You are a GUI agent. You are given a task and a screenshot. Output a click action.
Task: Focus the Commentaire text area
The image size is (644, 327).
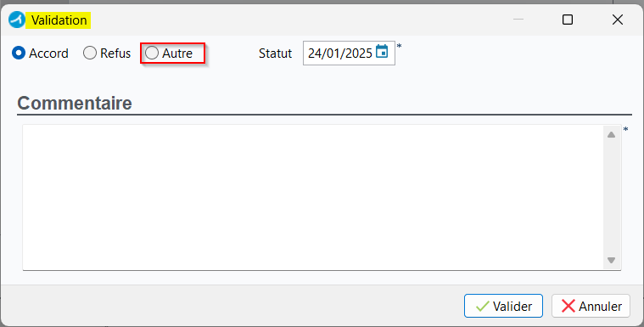(313, 197)
